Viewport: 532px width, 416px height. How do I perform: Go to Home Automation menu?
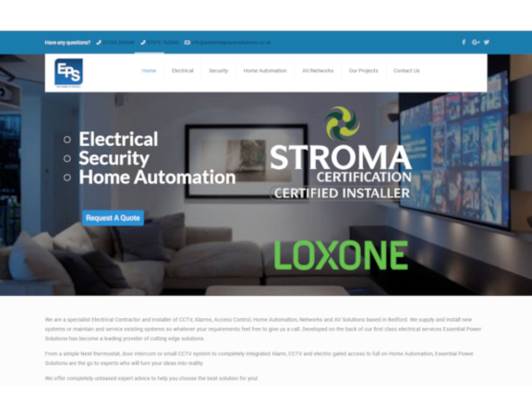point(265,70)
